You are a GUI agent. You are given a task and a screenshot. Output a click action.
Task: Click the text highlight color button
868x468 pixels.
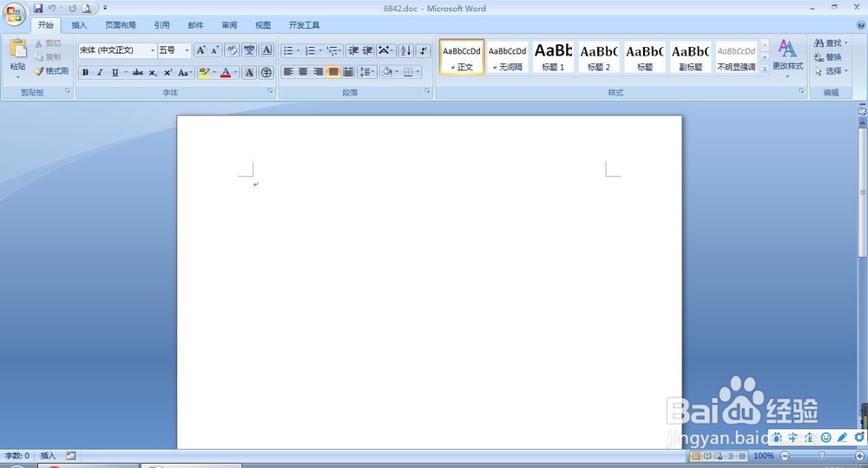(204, 73)
